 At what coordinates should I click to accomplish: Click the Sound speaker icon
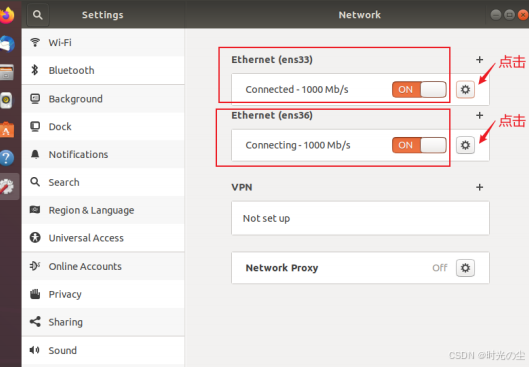tap(34, 350)
